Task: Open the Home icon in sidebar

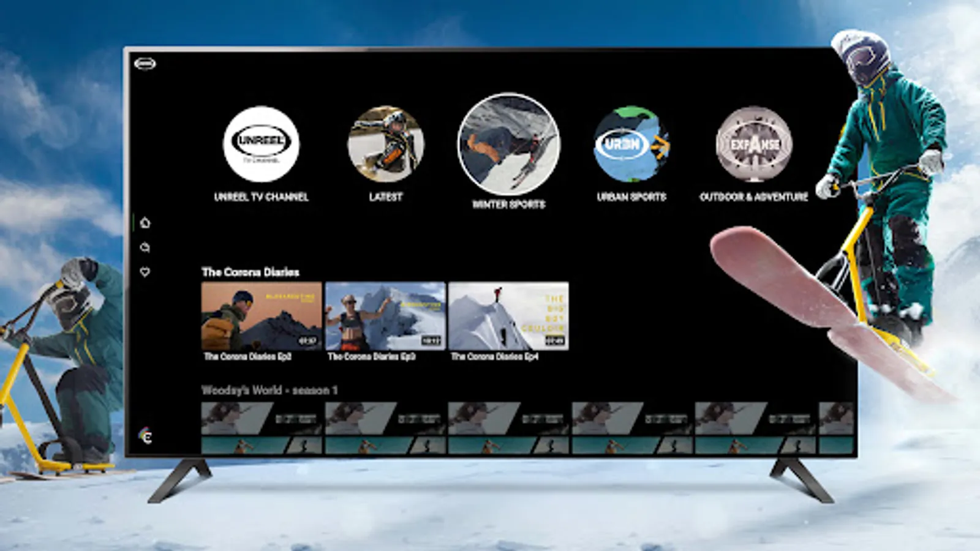Action: click(145, 223)
